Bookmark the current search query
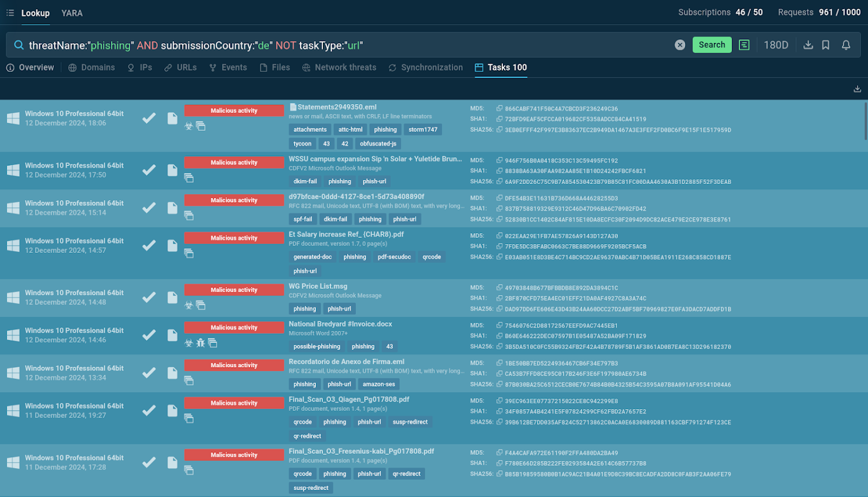 [826, 45]
